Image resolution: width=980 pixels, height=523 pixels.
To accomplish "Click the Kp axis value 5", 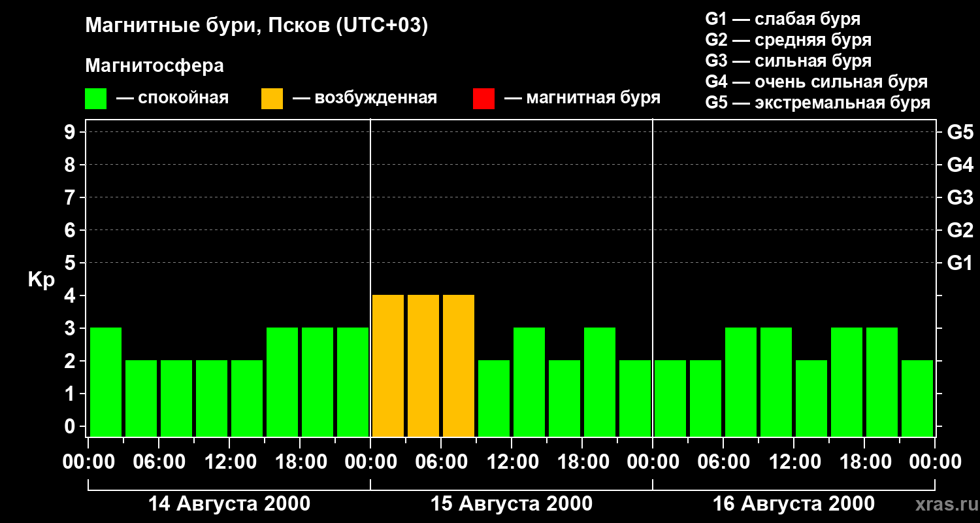I will (x=71, y=263).
